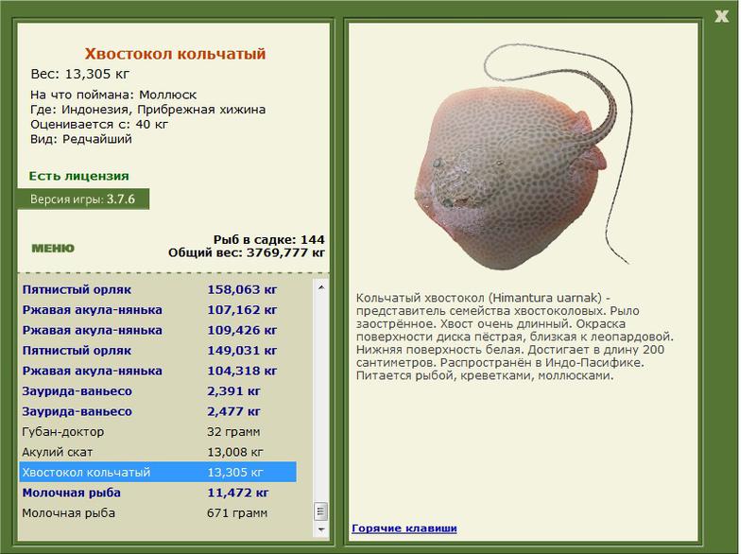Select Ржавая акула-нянька 107,162 кг row

coord(158,310)
